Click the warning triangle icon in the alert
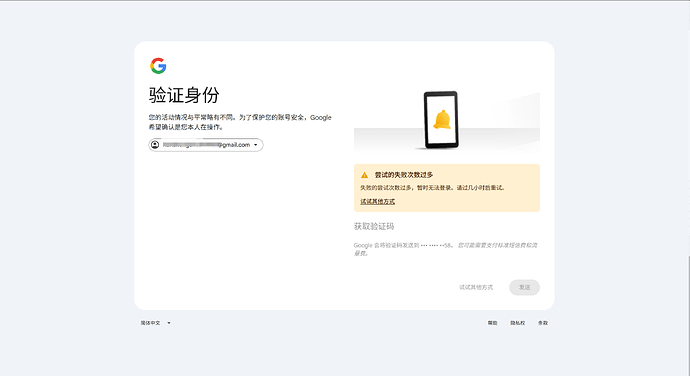 coord(364,175)
